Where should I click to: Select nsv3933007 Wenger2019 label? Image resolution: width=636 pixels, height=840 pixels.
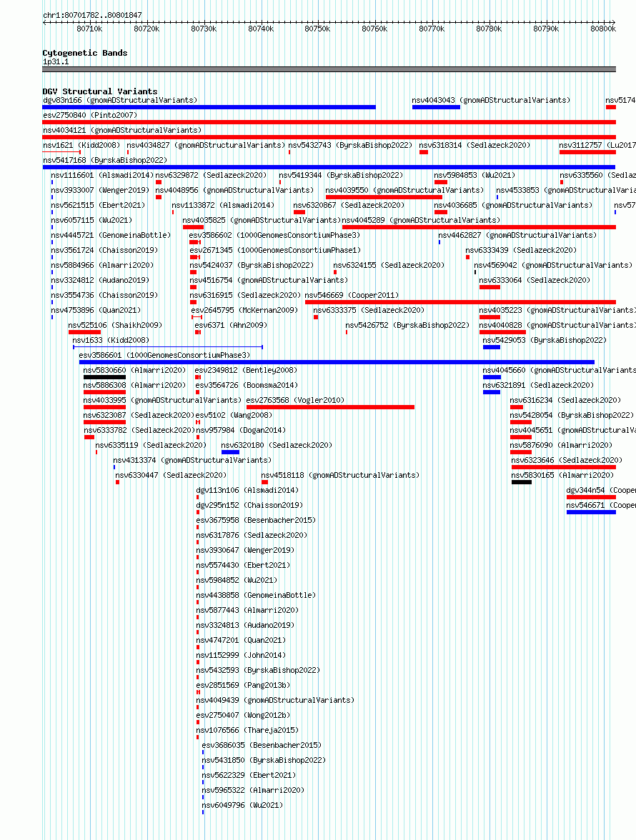pos(100,190)
